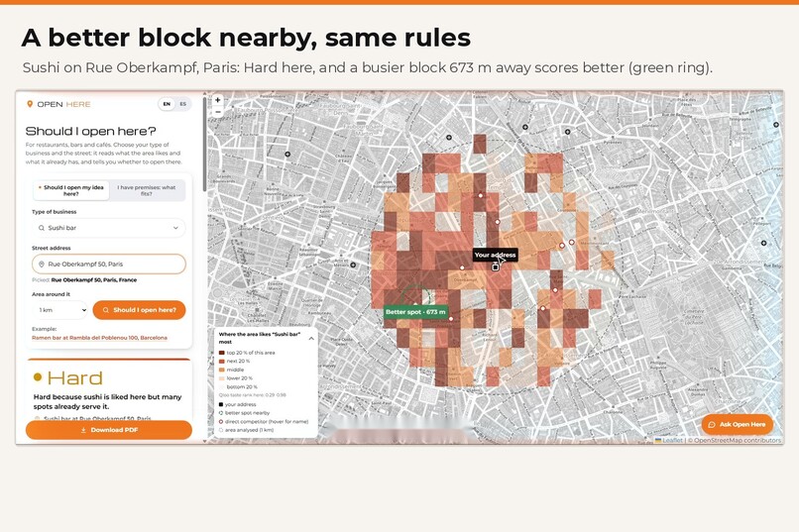Open the Leaflet attribution link
The image size is (799, 532).
coord(668,441)
